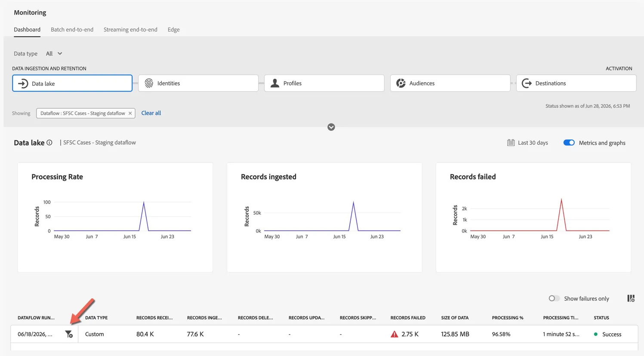Image resolution: width=644 pixels, height=356 pixels.
Task: Collapse the summary panel with the round chevron
Action: pos(331,127)
